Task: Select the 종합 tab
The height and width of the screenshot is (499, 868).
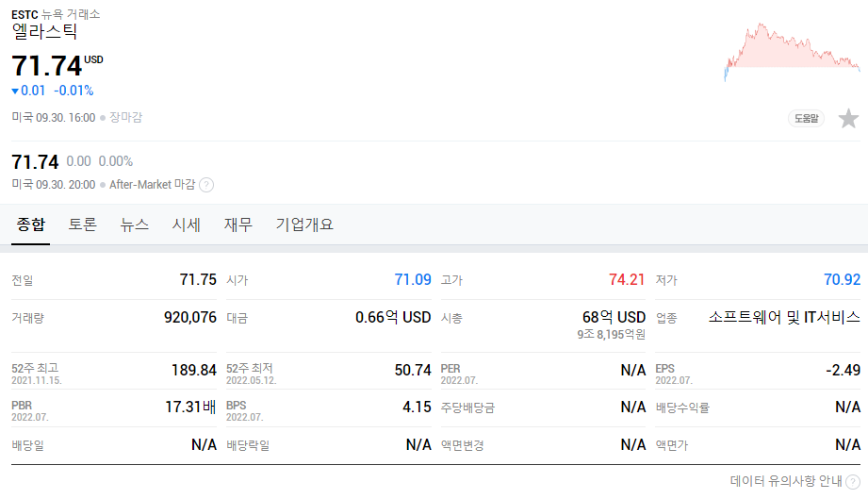Action: 30,225
